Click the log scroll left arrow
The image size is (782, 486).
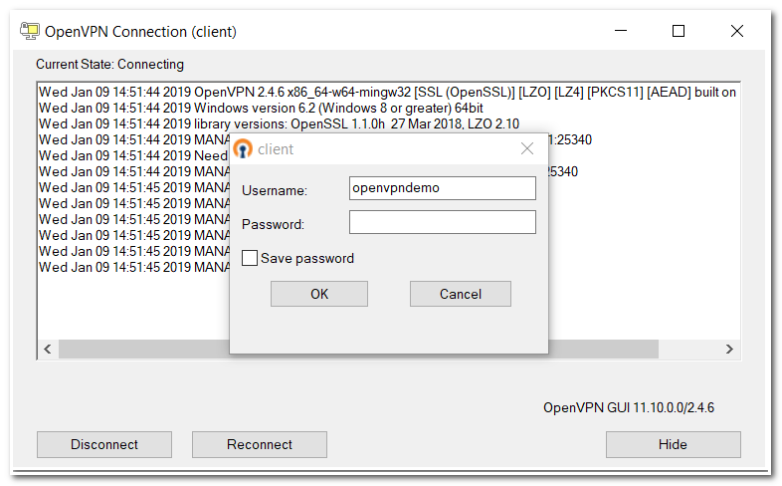(48, 349)
